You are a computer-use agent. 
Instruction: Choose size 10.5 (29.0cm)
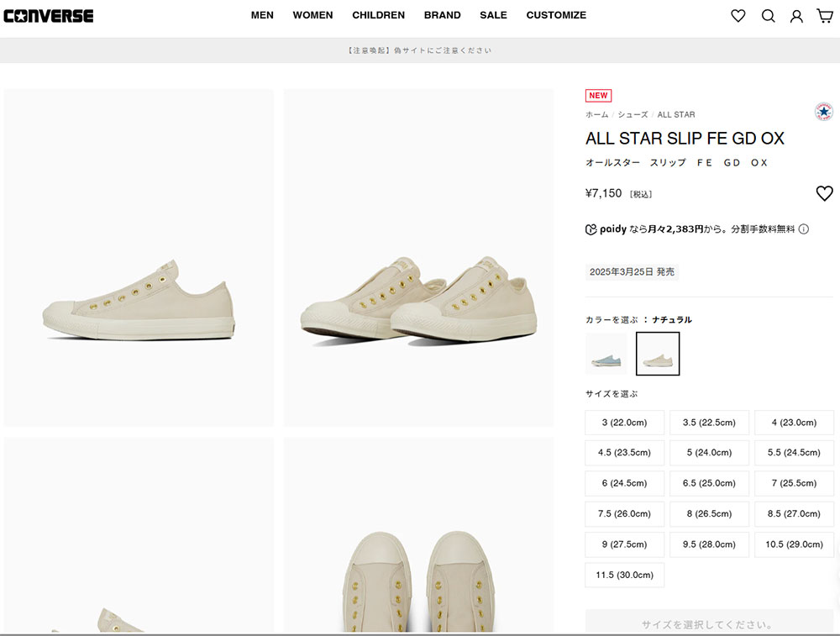[x=794, y=544]
